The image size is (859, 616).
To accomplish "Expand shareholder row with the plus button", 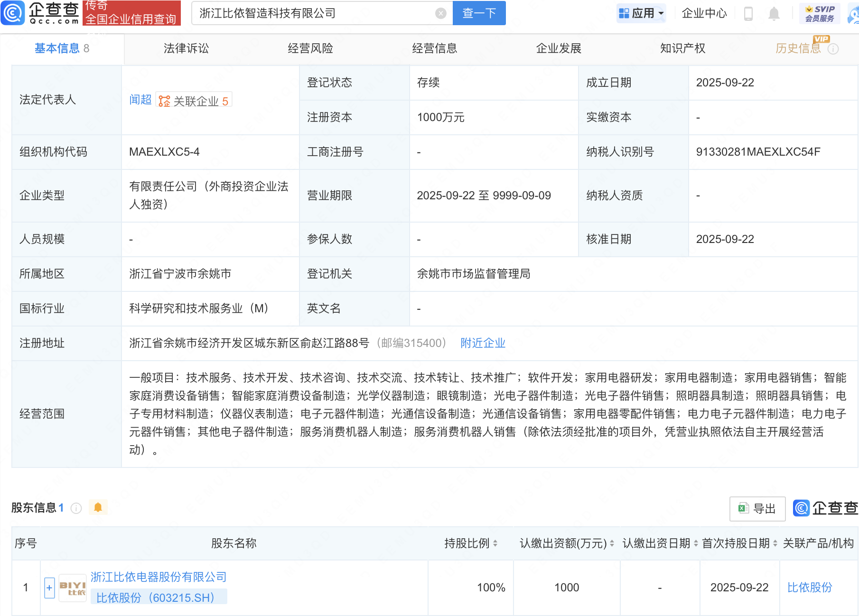I will [x=49, y=588].
